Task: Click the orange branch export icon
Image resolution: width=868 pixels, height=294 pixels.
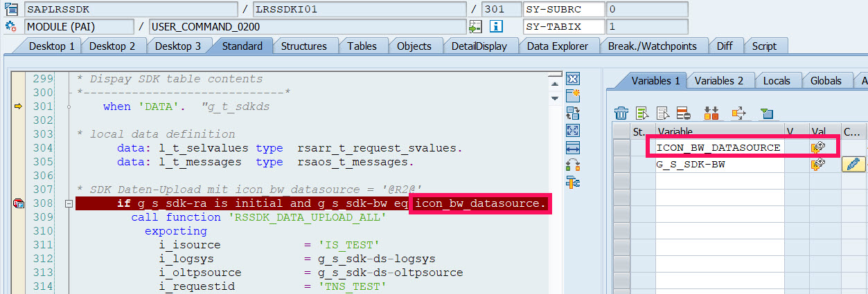Action: (x=738, y=112)
